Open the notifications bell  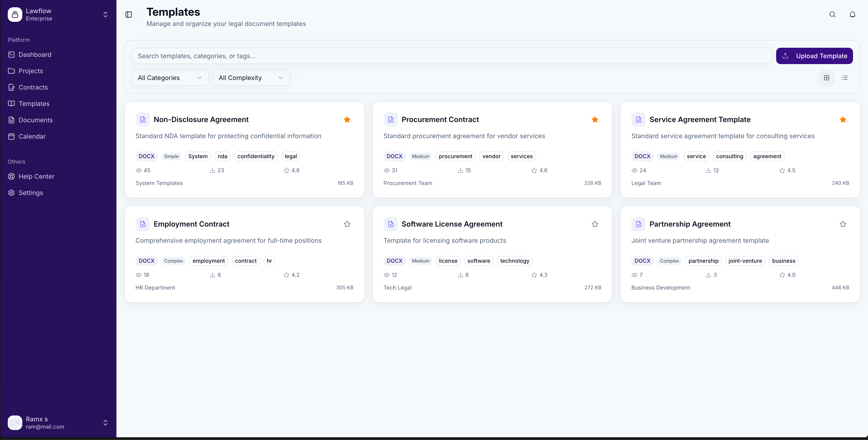coord(852,15)
